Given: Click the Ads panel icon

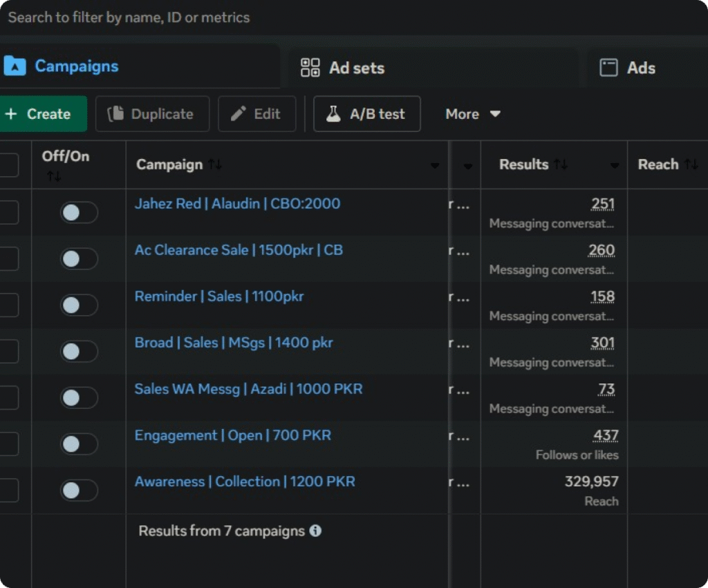Looking at the screenshot, I should [x=608, y=68].
